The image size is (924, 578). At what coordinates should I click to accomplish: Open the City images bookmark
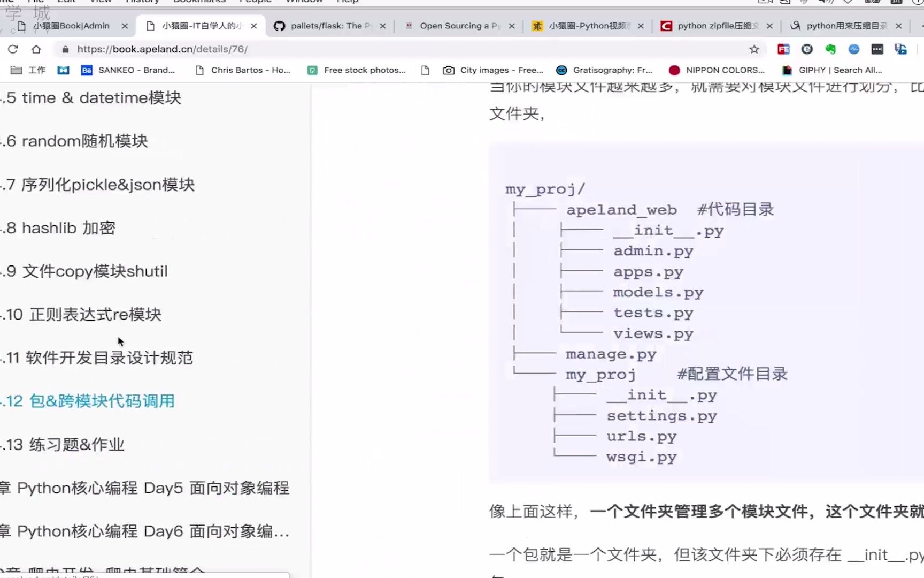[494, 70]
